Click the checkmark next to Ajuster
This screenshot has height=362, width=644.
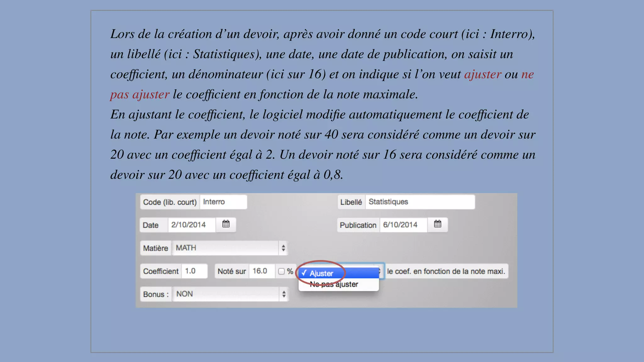(x=304, y=273)
